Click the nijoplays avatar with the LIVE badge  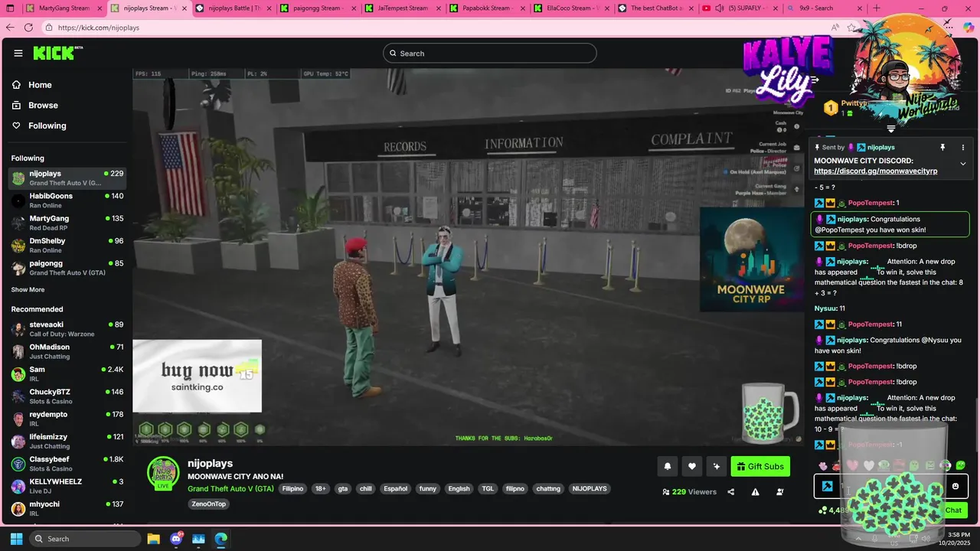point(163,473)
